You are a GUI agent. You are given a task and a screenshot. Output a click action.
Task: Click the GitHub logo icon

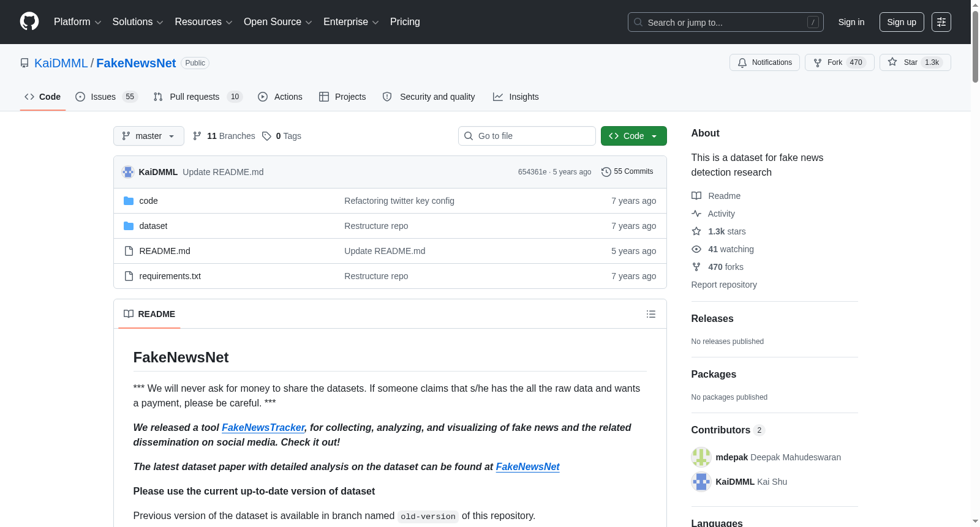[29, 21]
